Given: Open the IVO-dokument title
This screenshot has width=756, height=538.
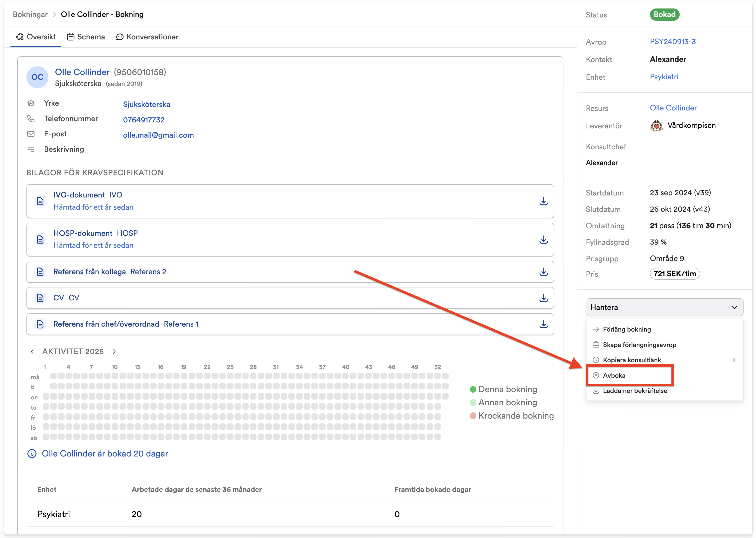Looking at the screenshot, I should [x=79, y=195].
